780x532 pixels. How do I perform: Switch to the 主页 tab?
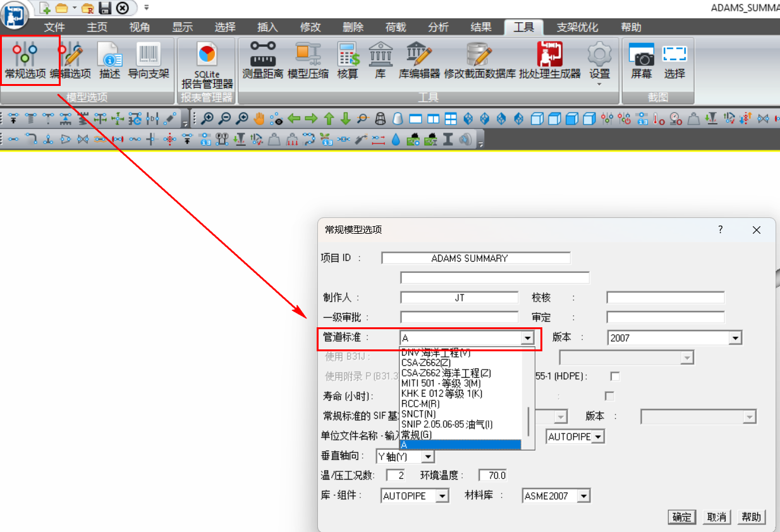click(97, 27)
